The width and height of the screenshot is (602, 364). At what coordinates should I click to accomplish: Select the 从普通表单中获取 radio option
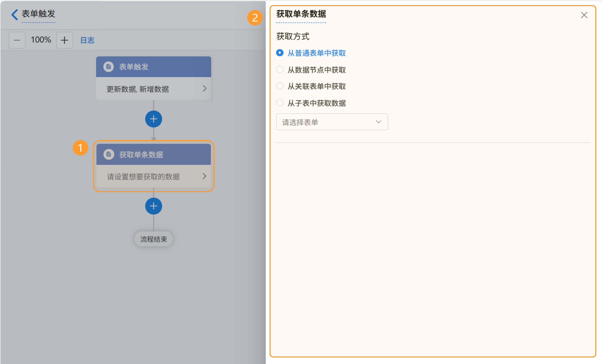pyautogui.click(x=280, y=53)
